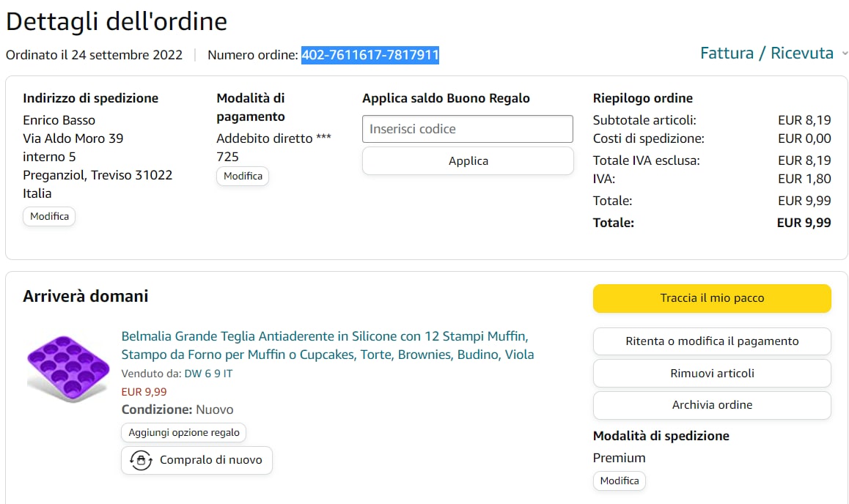Click Aggiungi opzione regalo button

point(183,432)
